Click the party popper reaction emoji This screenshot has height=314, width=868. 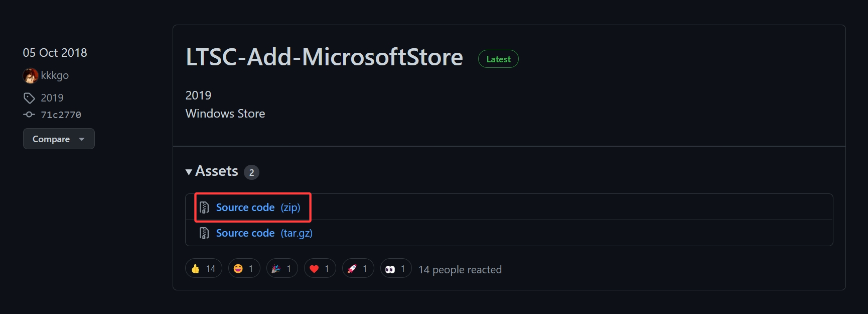click(277, 268)
